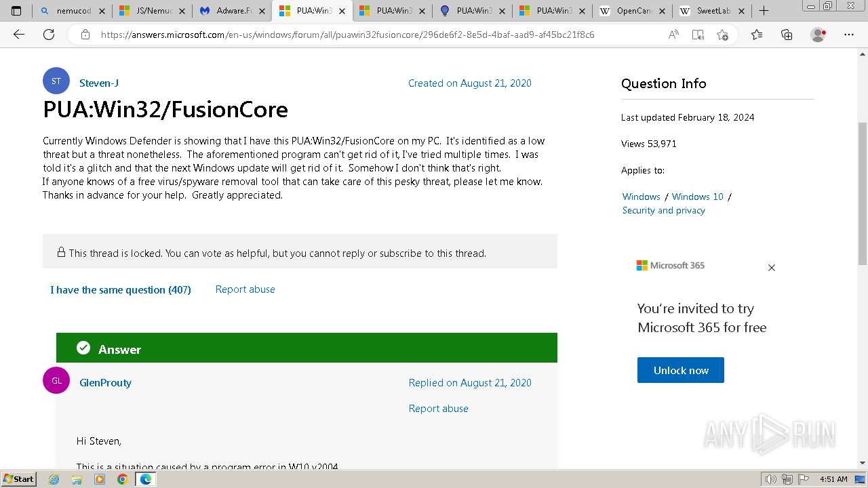
Task: Add this page to favorites
Action: click(x=722, y=35)
